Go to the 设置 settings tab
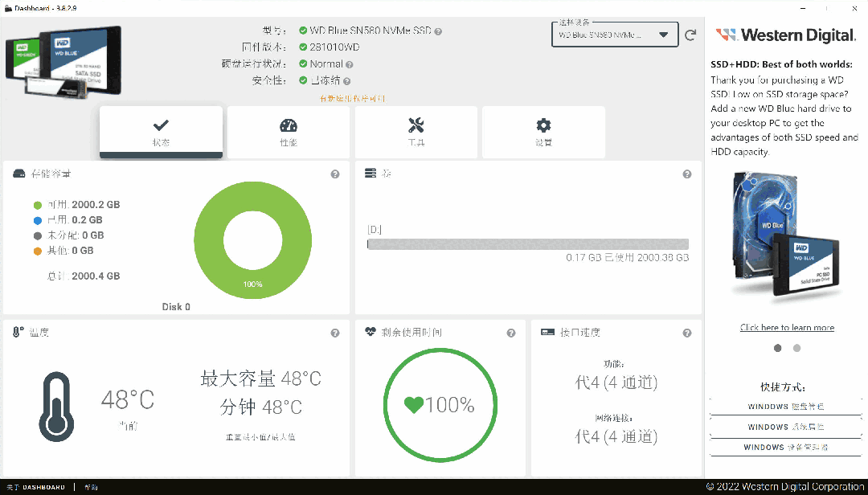The width and height of the screenshot is (868, 495). tap(543, 133)
